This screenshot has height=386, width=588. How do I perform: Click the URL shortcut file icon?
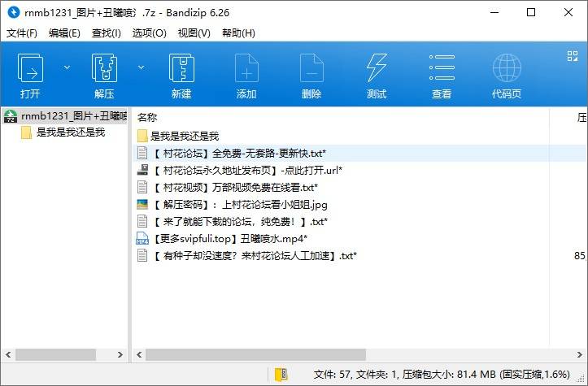pos(142,170)
